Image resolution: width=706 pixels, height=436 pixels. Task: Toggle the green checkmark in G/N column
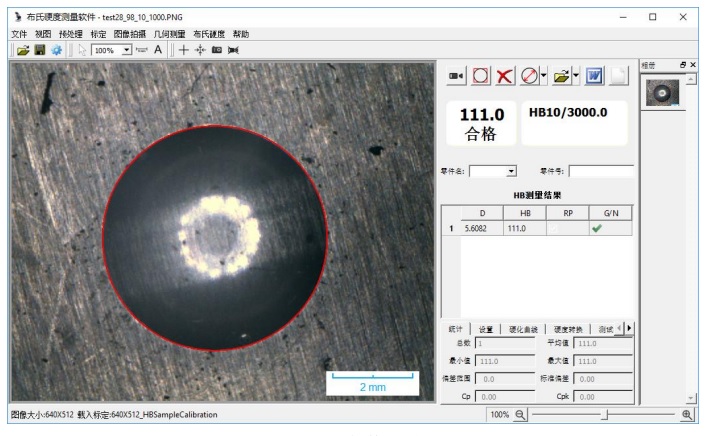coord(597,228)
